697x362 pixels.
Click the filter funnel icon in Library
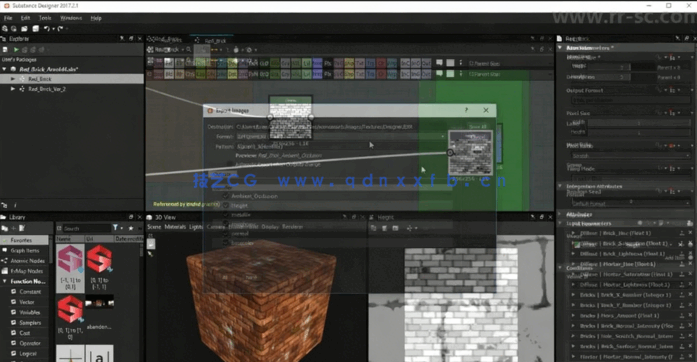pyautogui.click(x=116, y=228)
